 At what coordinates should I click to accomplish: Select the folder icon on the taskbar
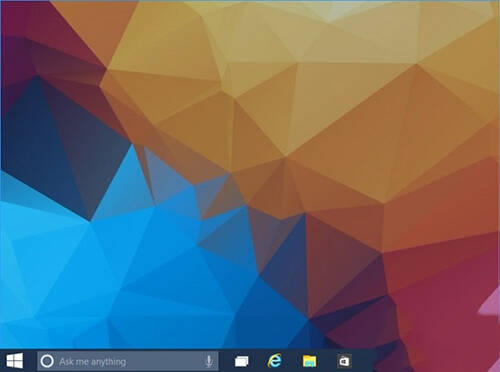point(309,361)
